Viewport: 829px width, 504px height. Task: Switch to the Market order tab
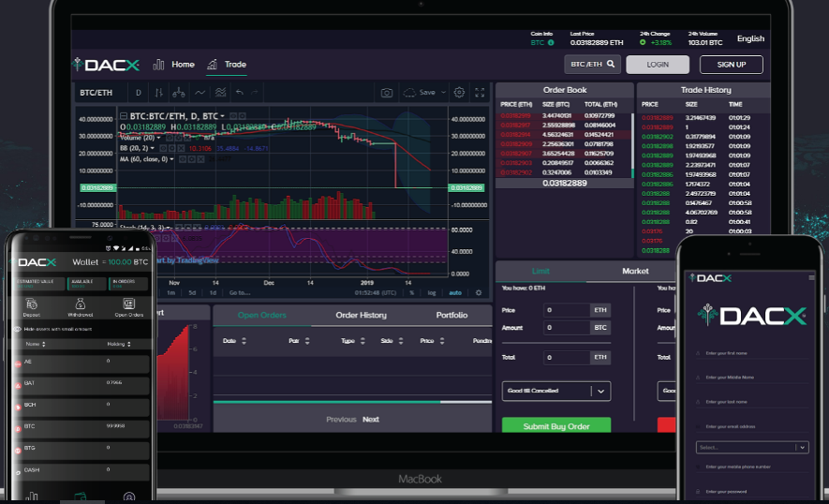635,272
